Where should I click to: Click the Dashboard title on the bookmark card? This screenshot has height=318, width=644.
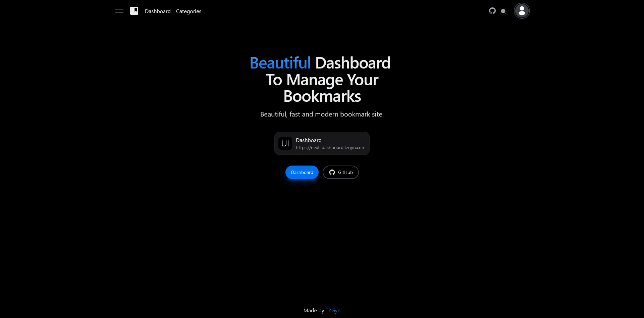(x=309, y=140)
